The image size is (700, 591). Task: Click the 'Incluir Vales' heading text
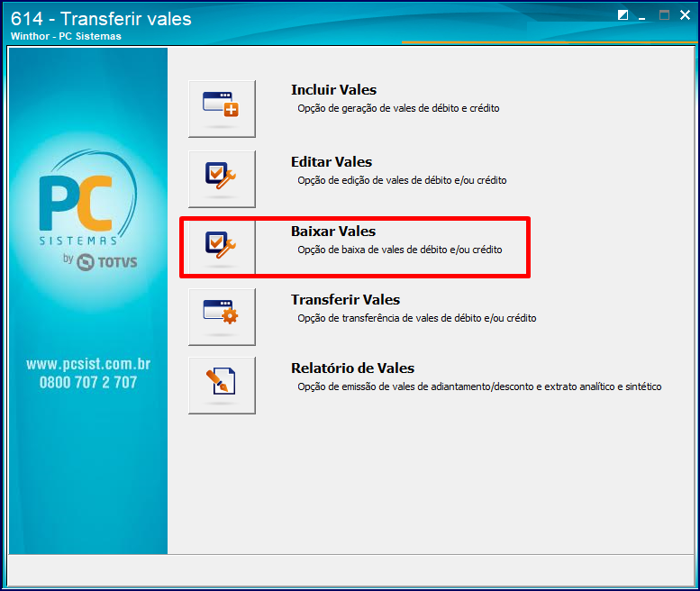(x=333, y=90)
